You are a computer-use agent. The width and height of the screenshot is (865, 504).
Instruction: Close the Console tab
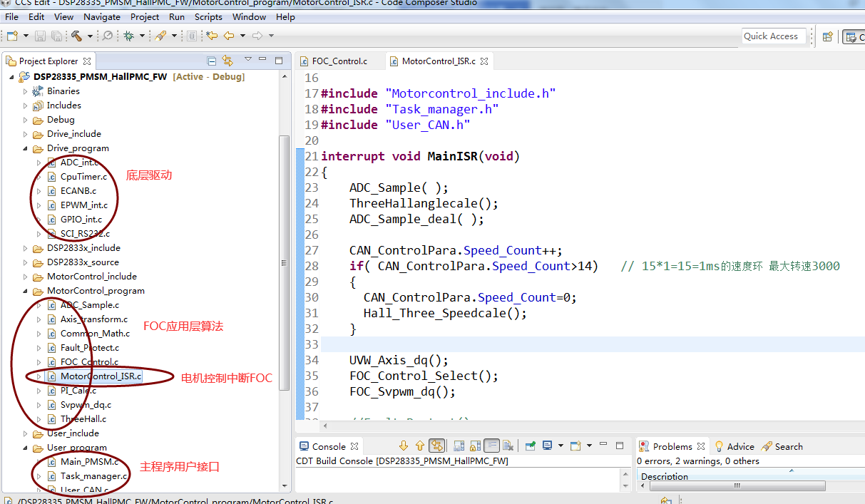tap(354, 447)
